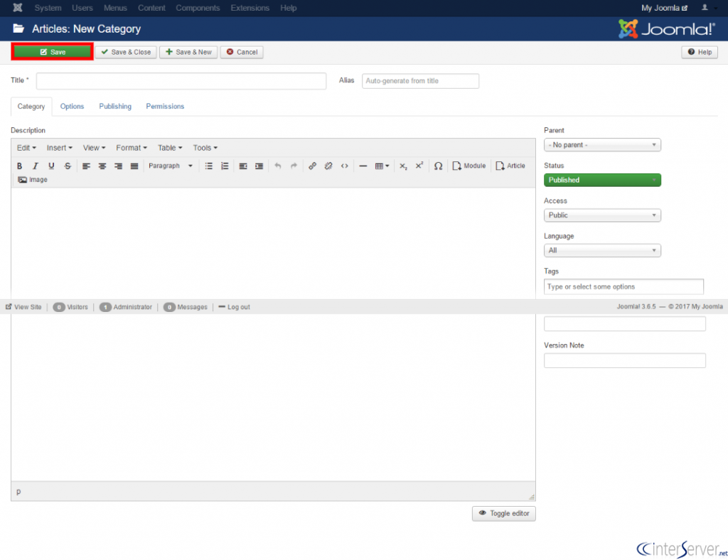Click the Title input field
Viewport: 728px width, 560px height.
click(x=181, y=81)
